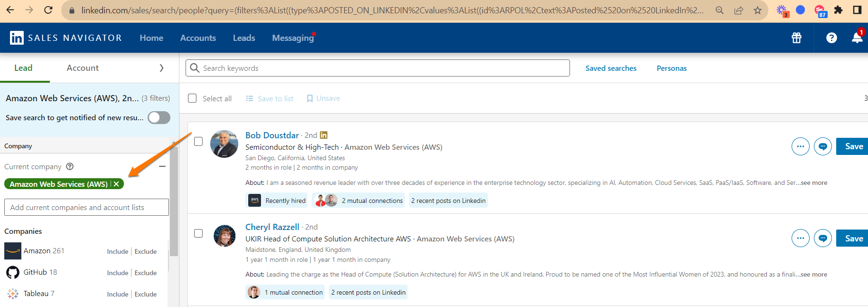Open the help question mark icon
The height and width of the screenshot is (307, 868).
(x=831, y=38)
